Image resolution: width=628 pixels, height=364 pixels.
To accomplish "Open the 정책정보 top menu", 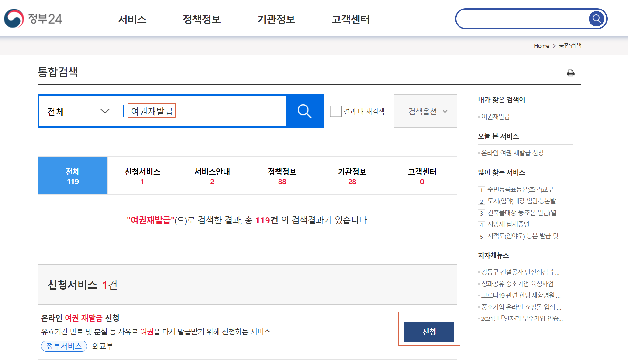I will [x=202, y=19].
